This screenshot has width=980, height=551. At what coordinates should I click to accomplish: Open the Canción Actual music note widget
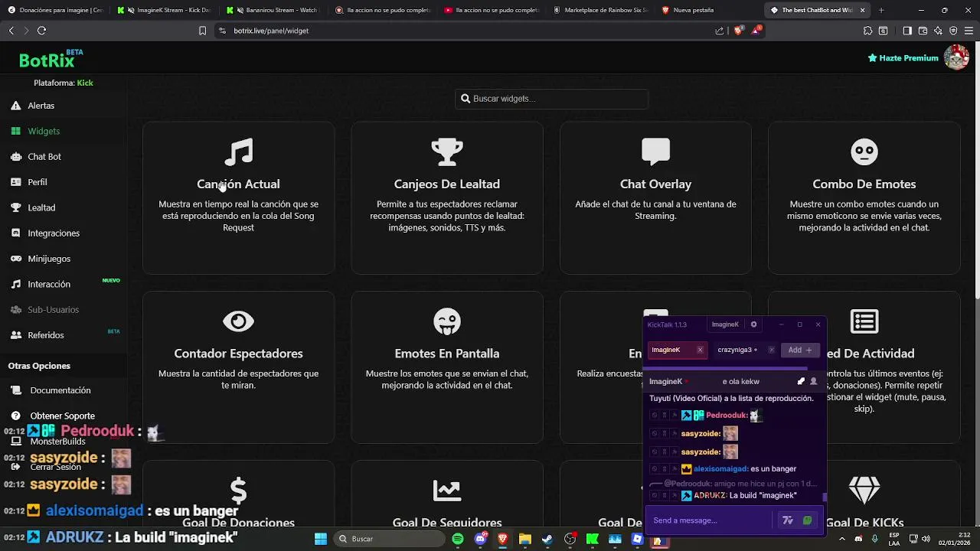pyautogui.click(x=238, y=197)
